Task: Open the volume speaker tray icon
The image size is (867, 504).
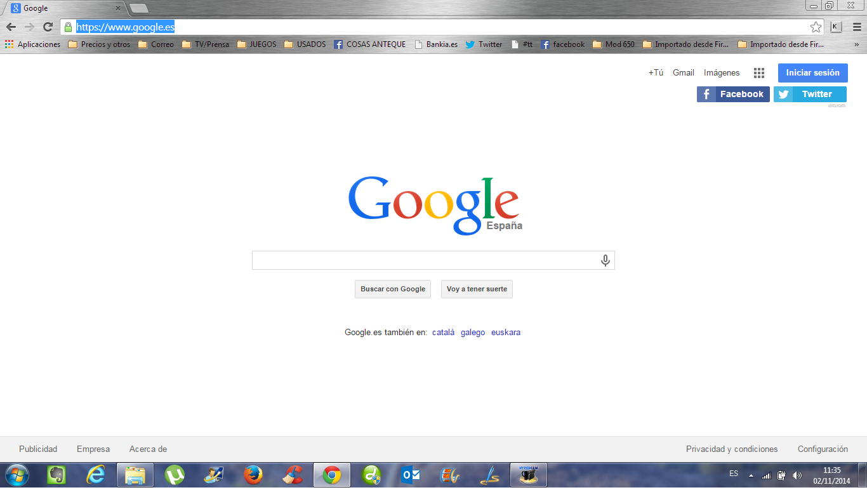Action: pos(797,475)
